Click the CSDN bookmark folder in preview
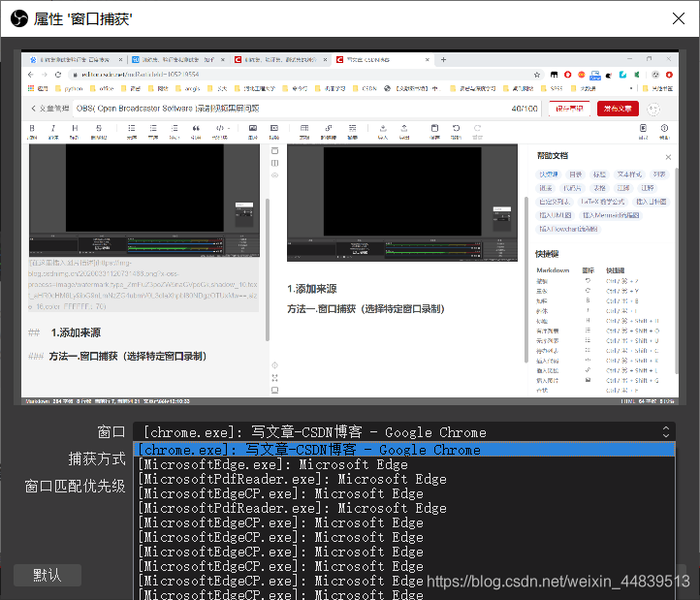Screen dimensions: 700x600 click(x=366, y=88)
